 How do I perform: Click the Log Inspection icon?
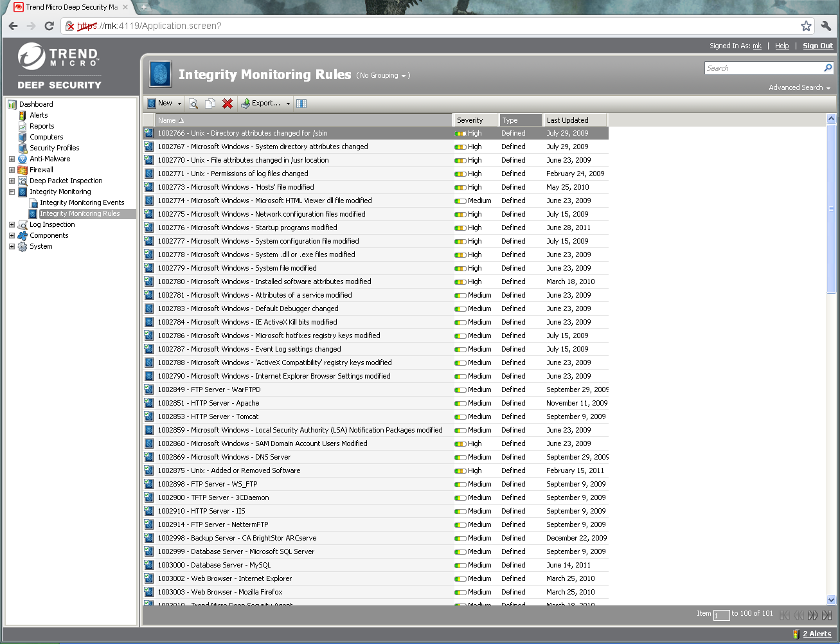coord(22,224)
